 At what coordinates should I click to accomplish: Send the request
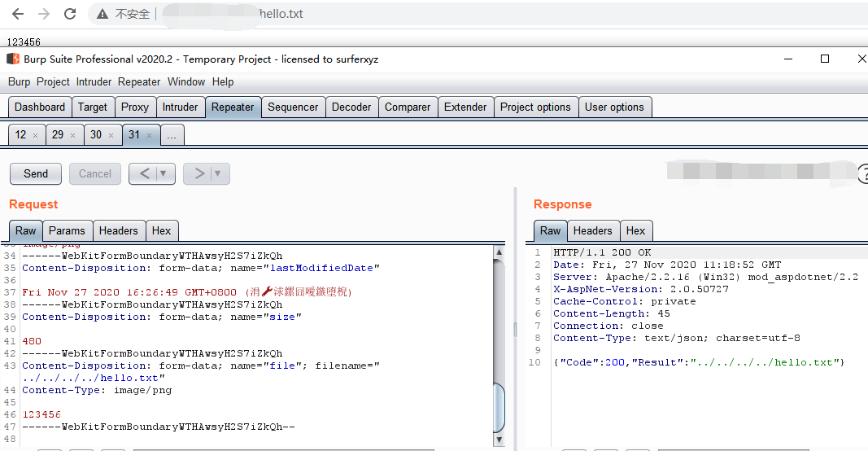point(36,174)
